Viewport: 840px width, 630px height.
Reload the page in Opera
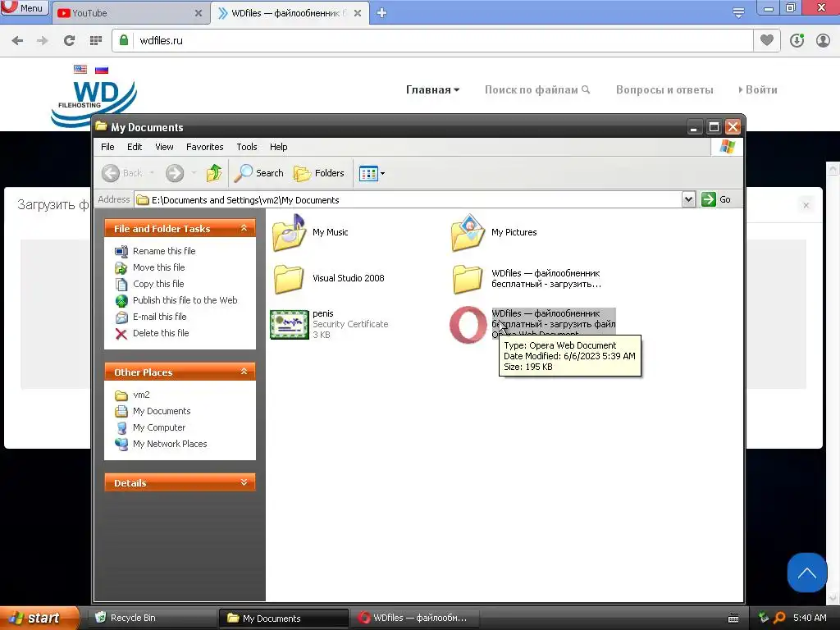[69, 40]
